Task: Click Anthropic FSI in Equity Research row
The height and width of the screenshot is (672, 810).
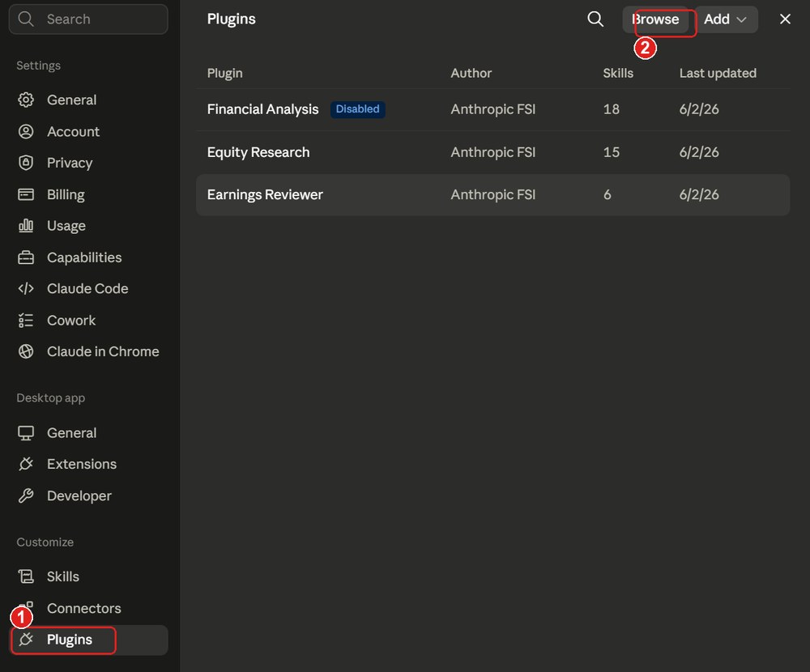Action: (x=492, y=152)
